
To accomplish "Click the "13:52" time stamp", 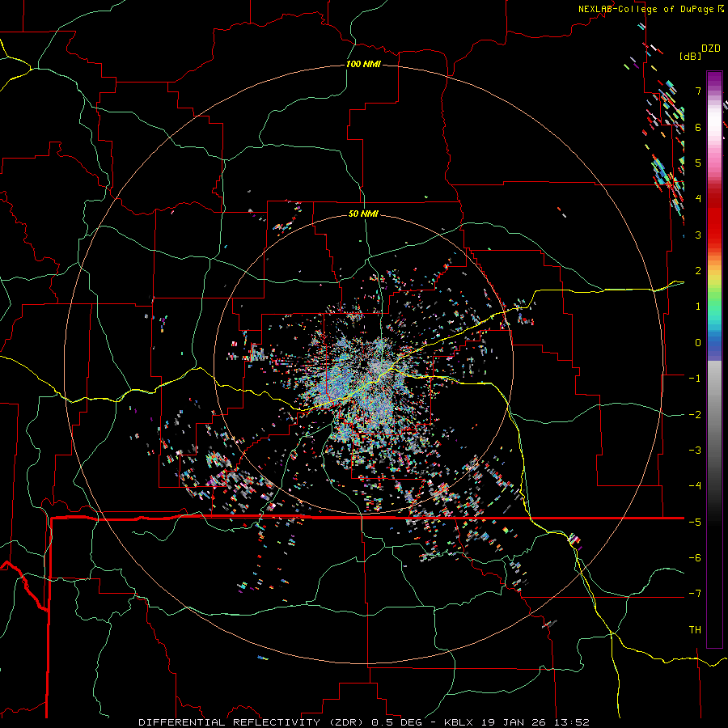I will click(x=570, y=722).
